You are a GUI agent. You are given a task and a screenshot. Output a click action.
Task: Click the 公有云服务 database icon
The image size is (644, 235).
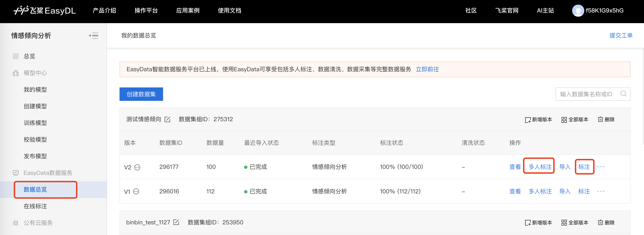[x=16, y=223]
